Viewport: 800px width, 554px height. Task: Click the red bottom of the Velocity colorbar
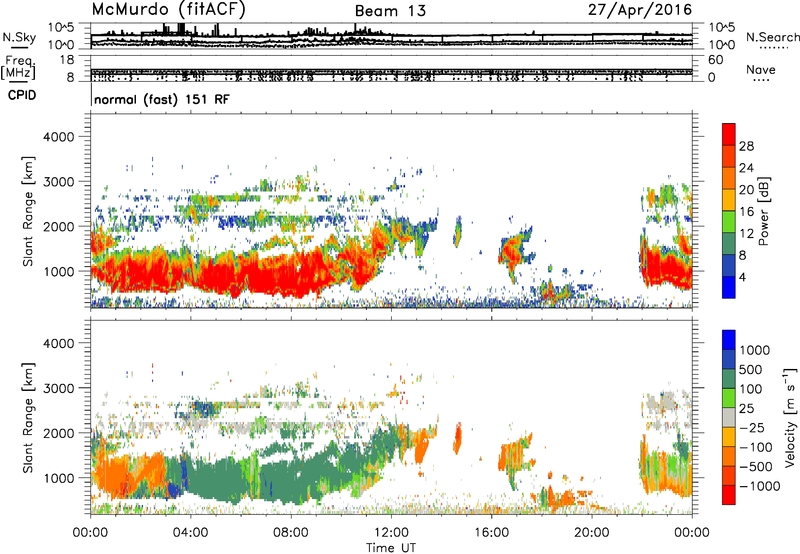point(729,495)
